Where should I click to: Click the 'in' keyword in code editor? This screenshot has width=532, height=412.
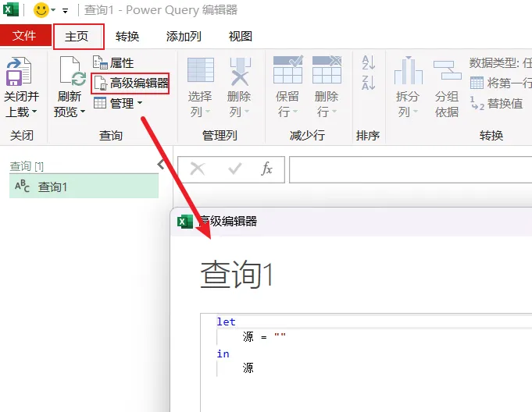223,353
